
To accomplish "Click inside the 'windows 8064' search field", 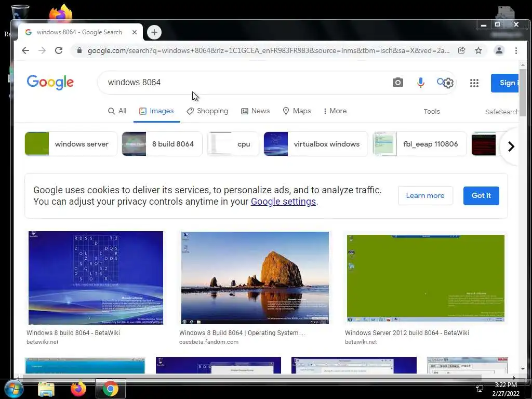I will coord(244,83).
